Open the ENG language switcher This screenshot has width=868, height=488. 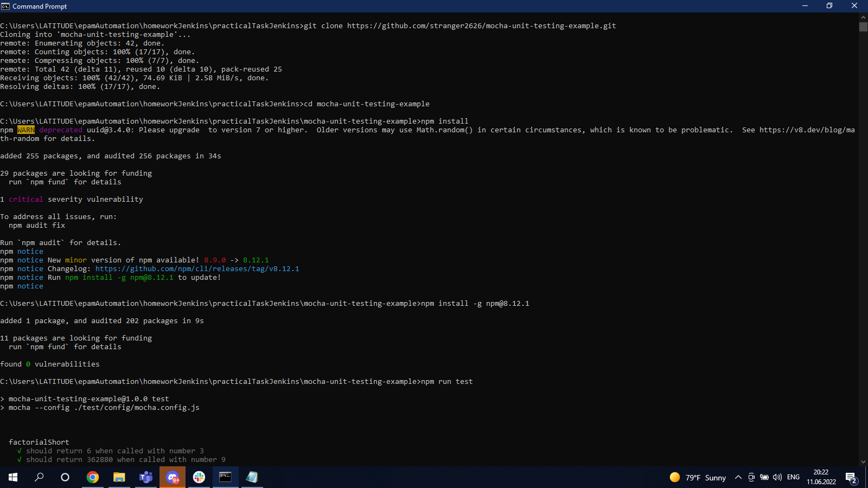793,477
